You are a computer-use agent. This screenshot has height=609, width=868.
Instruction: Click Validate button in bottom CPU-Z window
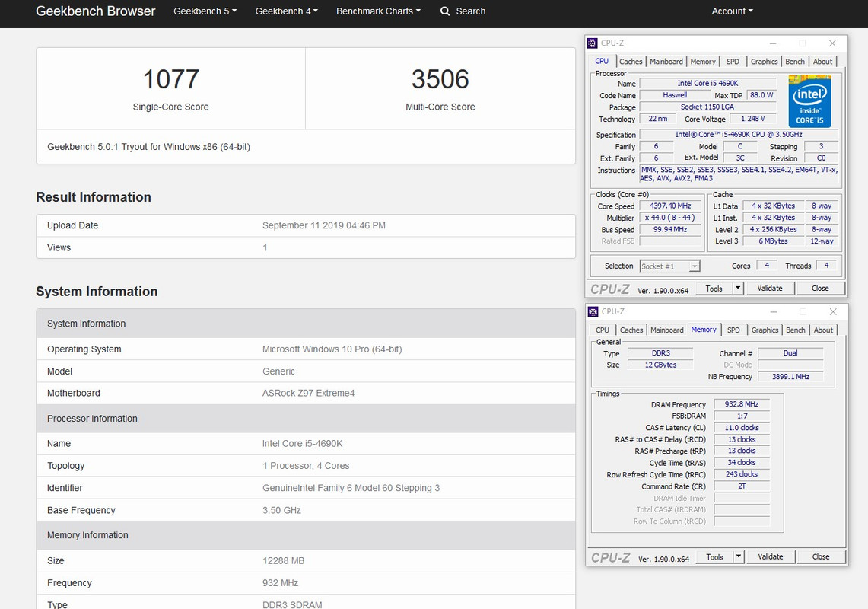click(x=770, y=557)
